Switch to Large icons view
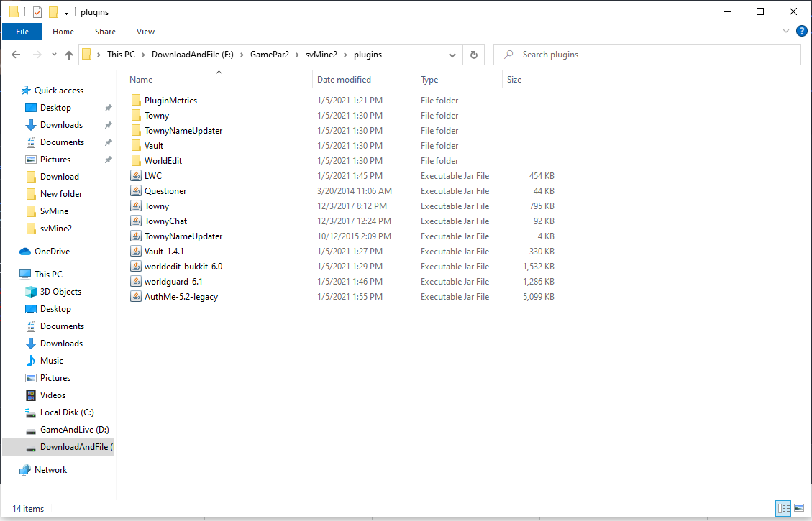 pos(799,508)
